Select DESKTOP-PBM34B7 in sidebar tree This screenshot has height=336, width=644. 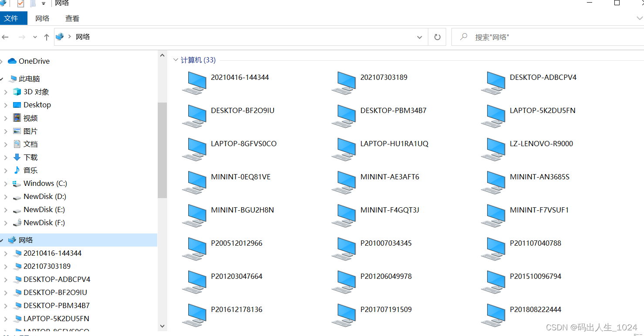click(52, 306)
